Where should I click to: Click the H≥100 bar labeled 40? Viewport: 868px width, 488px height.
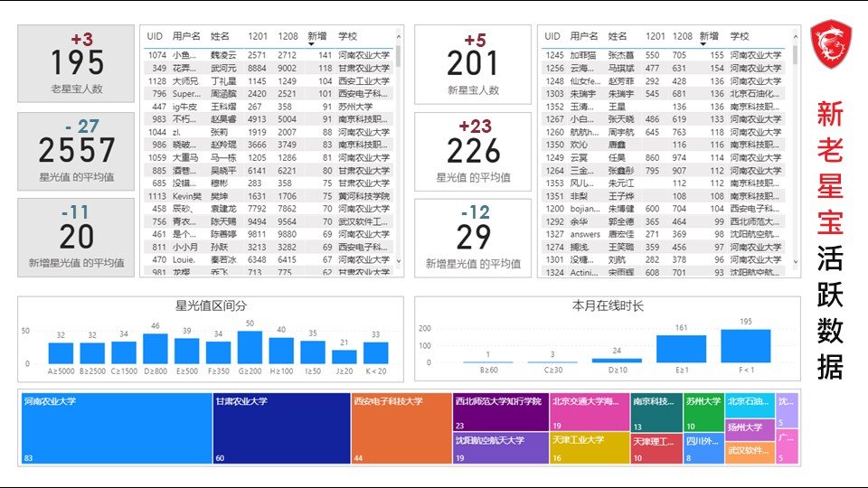tap(281, 351)
